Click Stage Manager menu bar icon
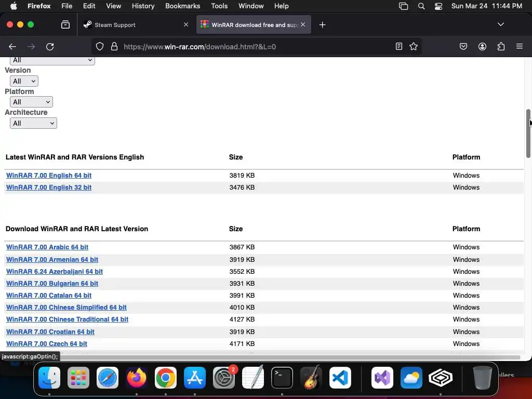Image resolution: width=532 pixels, height=399 pixels. click(403, 6)
